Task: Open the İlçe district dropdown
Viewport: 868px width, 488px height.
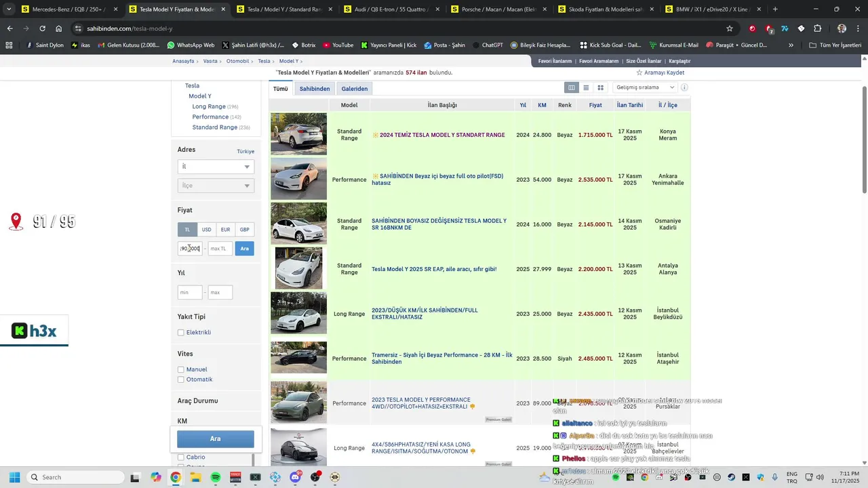Action: point(216,186)
